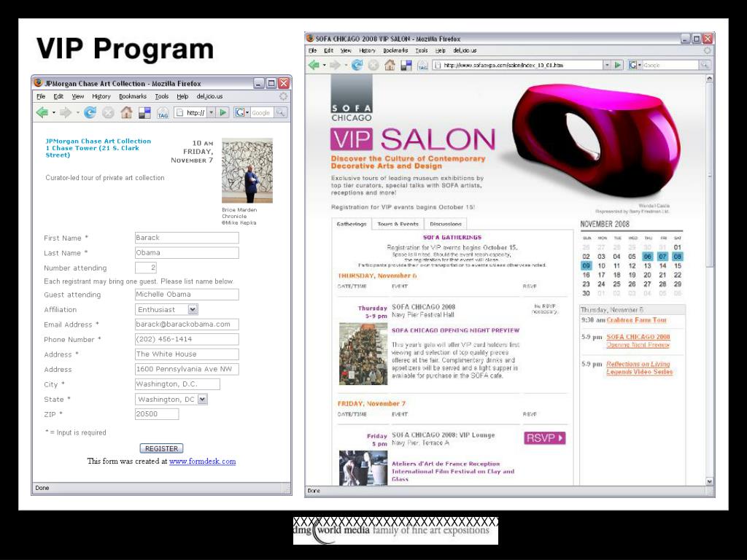Click Back arrow in JPMorgan Firefox window

coord(42,113)
